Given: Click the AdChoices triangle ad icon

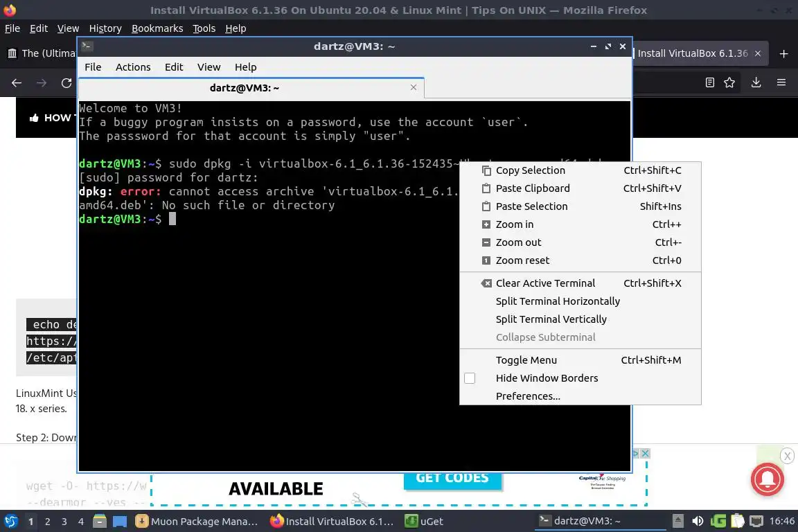Looking at the screenshot, I should pyautogui.click(x=635, y=453).
